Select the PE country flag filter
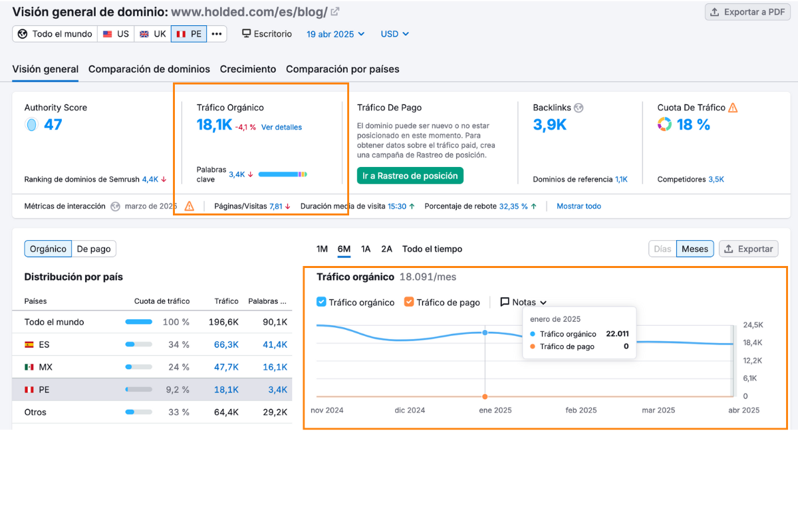 click(189, 34)
